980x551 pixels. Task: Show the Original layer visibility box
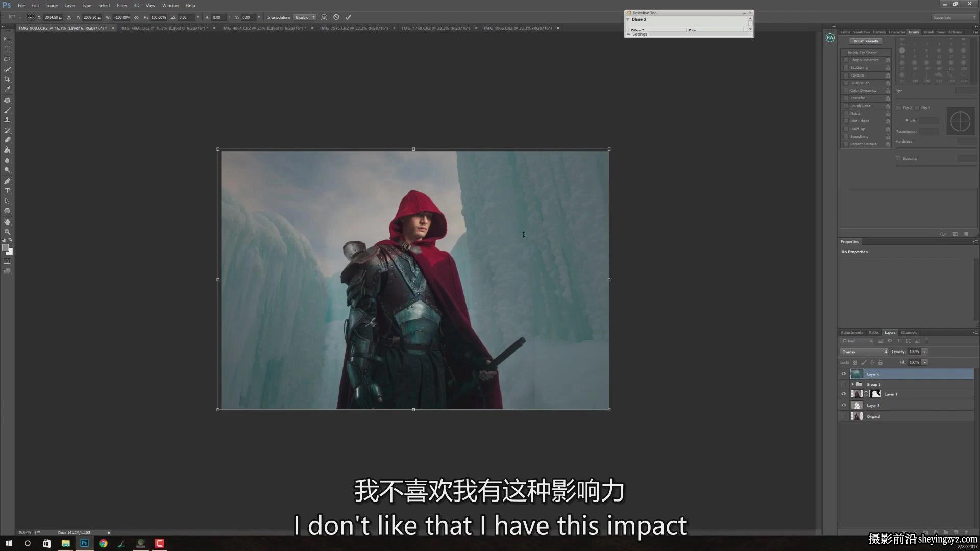pyautogui.click(x=844, y=416)
